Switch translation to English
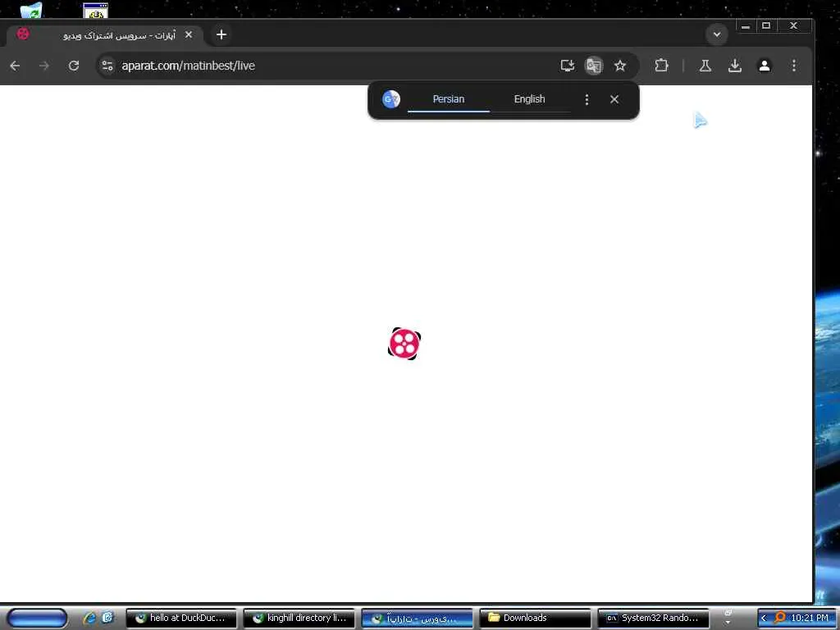The height and width of the screenshot is (630, 840). coord(529,99)
